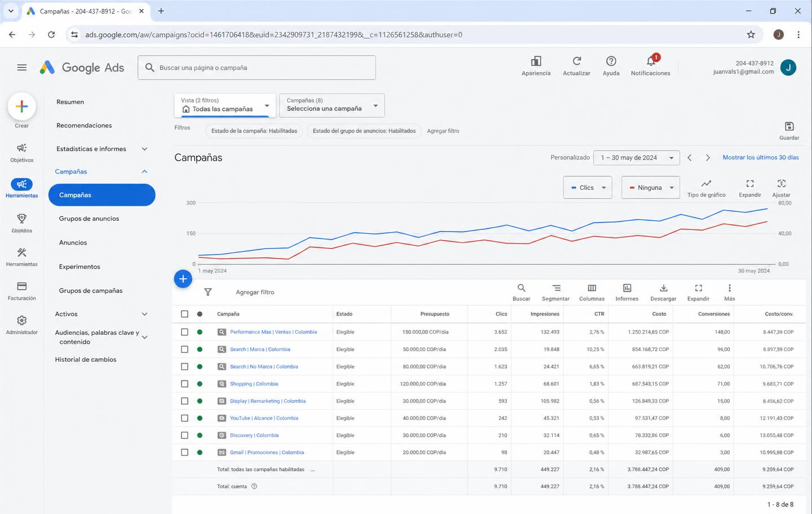Open Objetivos in the side rail
This screenshot has width=812, height=514.
click(x=22, y=152)
